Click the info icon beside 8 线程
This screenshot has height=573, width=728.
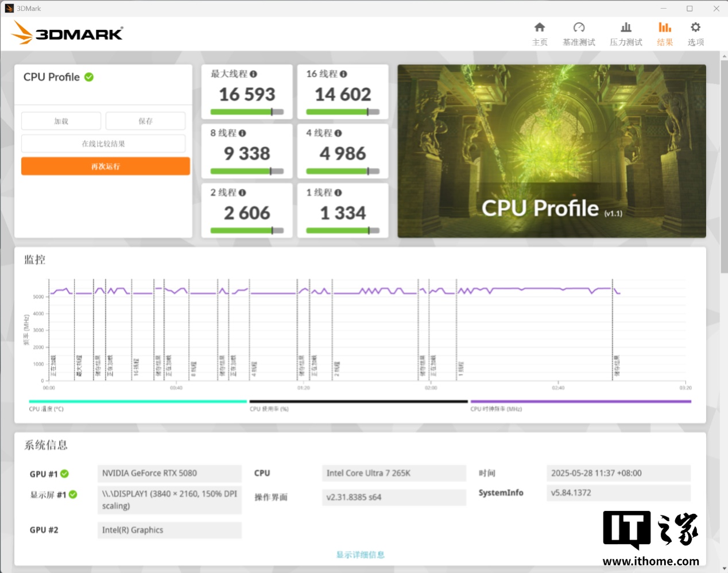coord(242,133)
